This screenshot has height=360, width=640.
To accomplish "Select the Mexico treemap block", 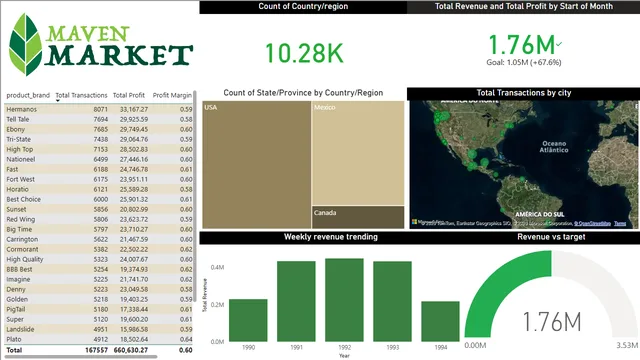I will click(x=358, y=153).
